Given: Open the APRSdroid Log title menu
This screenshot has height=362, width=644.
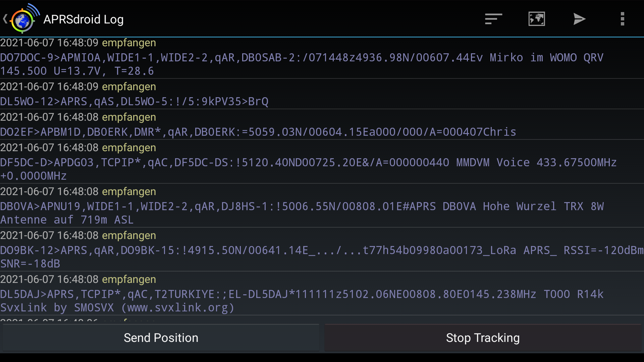Looking at the screenshot, I should click(83, 19).
